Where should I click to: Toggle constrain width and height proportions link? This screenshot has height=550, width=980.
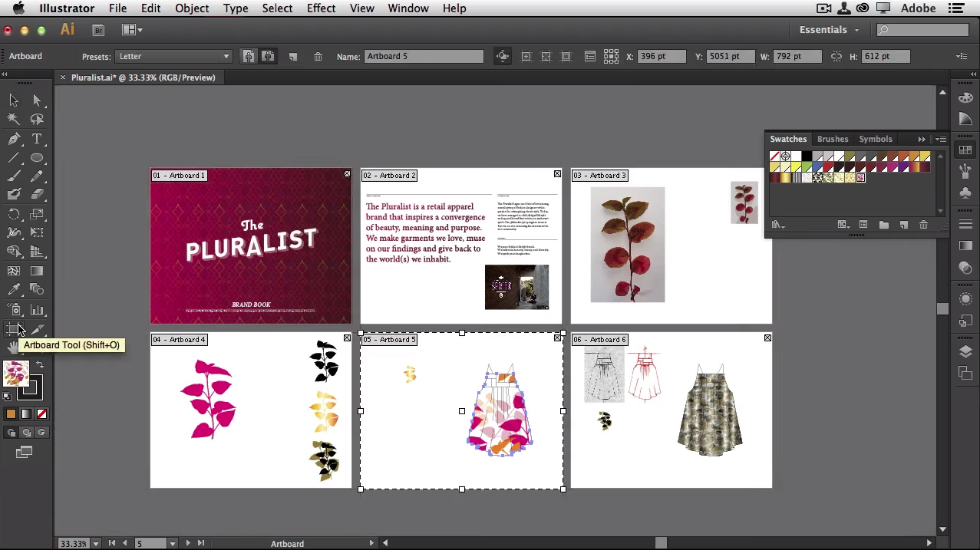point(836,57)
